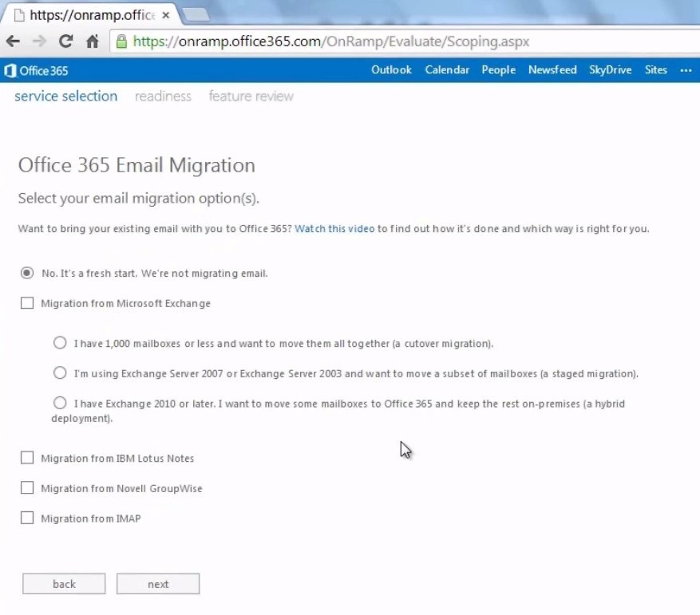700x615 pixels.
Task: Click the back button
Action: point(64,584)
